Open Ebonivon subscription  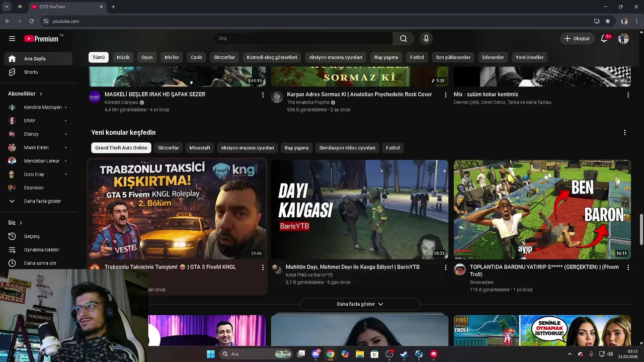pos(38,188)
